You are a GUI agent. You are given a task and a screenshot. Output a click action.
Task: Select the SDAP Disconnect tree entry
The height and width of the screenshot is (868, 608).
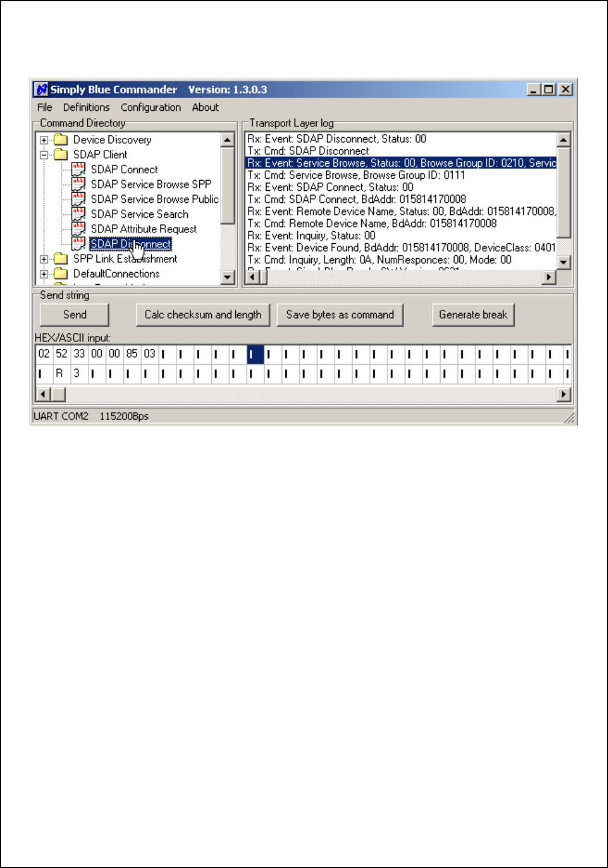point(131,244)
